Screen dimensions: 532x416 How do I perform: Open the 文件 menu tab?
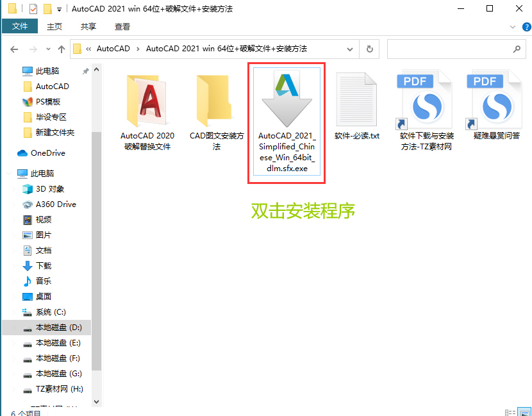coord(20,26)
